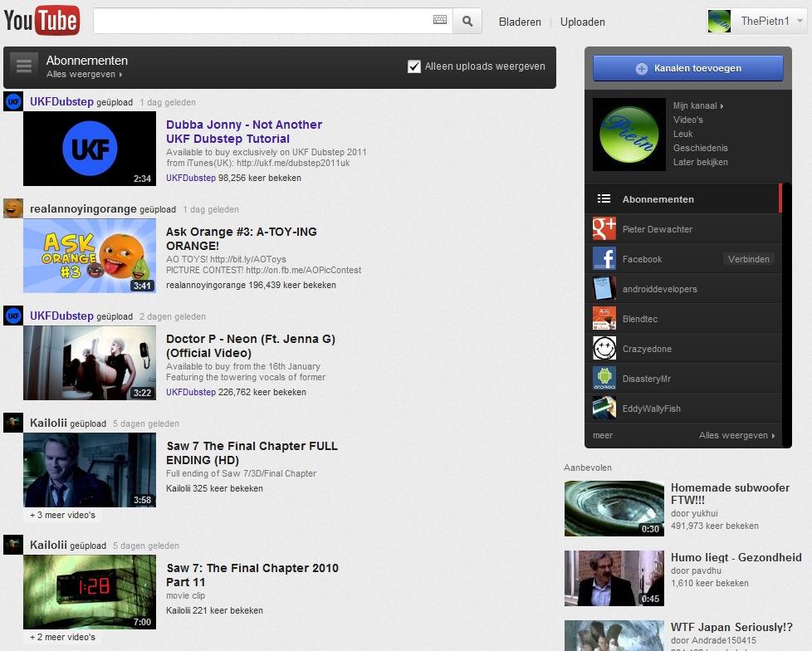
Task: Expand '+ 3 meer video's' under Saw 7
Action: tap(62, 515)
